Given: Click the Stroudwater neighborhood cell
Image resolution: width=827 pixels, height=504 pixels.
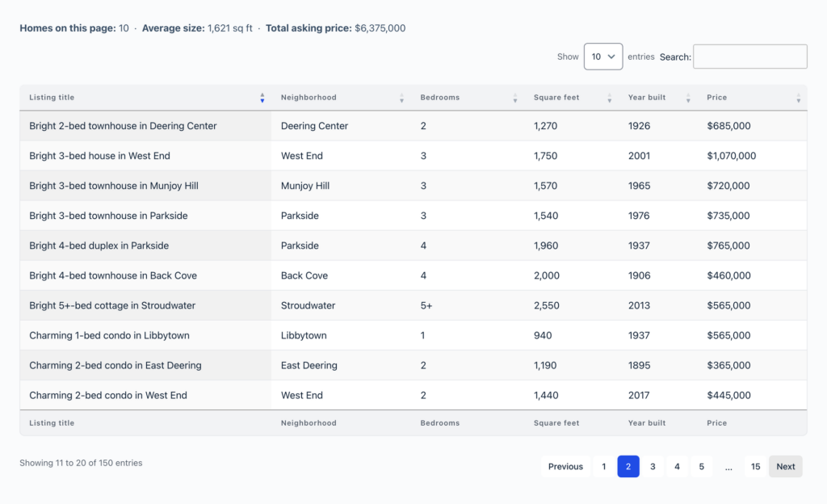Looking at the screenshot, I should point(342,306).
